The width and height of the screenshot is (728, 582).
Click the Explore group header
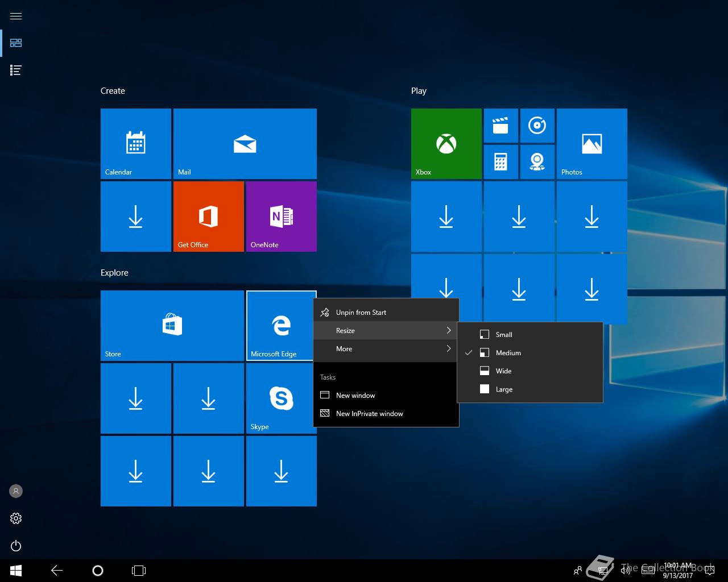point(114,273)
